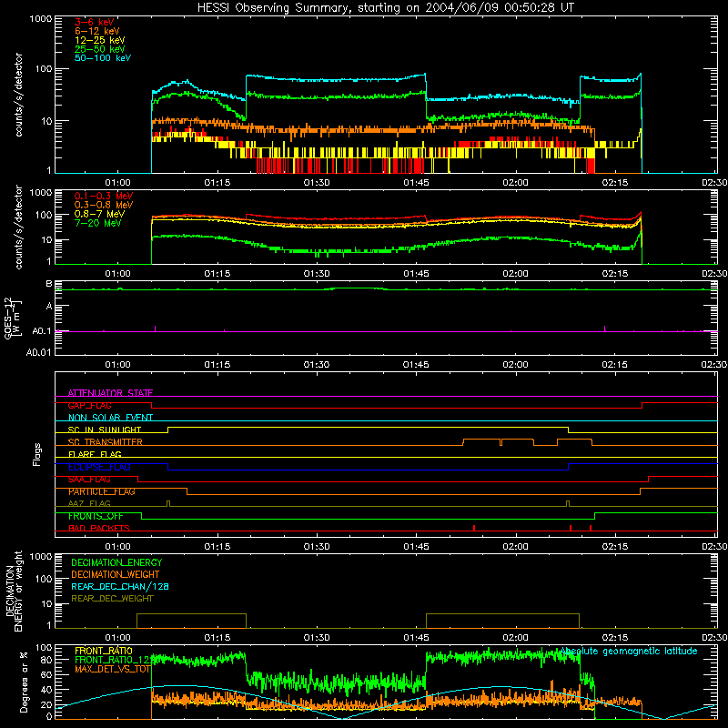Click 02:00 tick under the GOES panel
Screen dimensions: 728x728
(x=515, y=365)
